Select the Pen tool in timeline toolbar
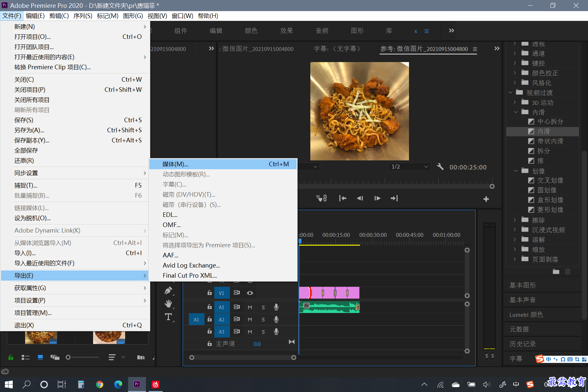 tap(168, 290)
